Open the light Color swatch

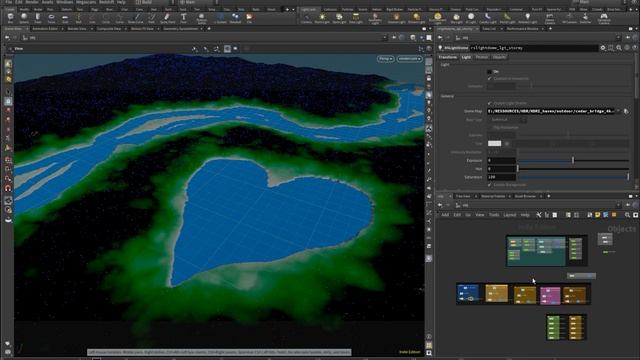pyautogui.click(x=494, y=143)
